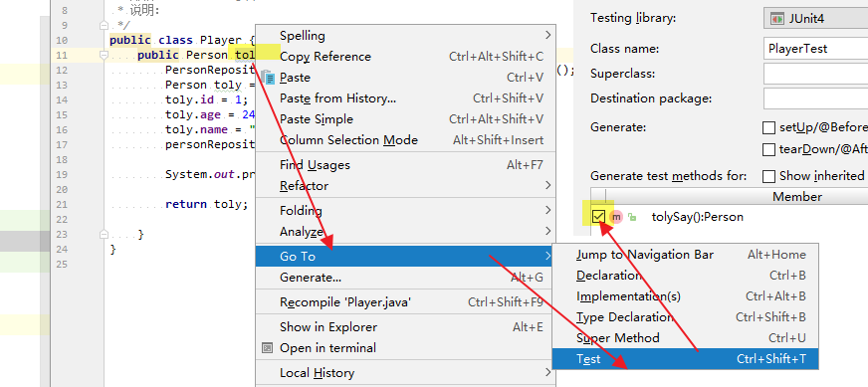Click the fold end marker at line 23

click(103, 234)
